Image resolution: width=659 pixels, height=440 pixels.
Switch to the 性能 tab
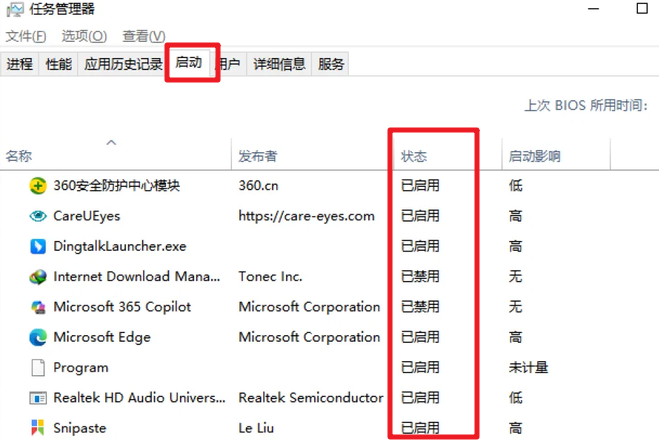point(58,64)
